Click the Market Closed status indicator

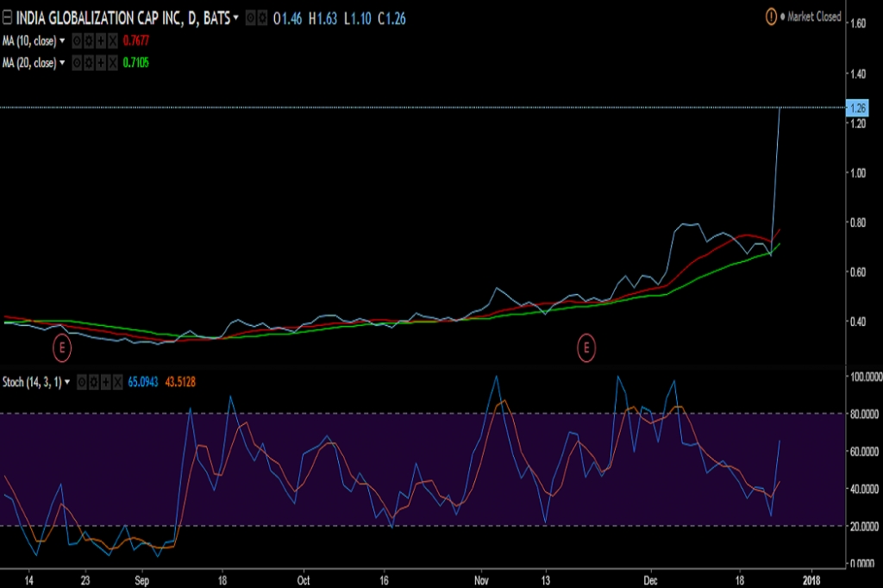pos(804,17)
